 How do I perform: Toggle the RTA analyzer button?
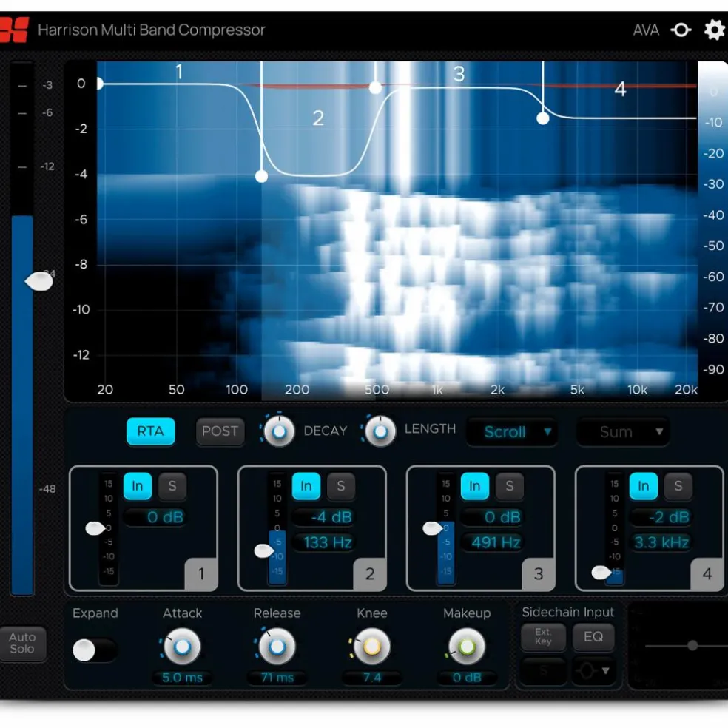pyautogui.click(x=150, y=431)
